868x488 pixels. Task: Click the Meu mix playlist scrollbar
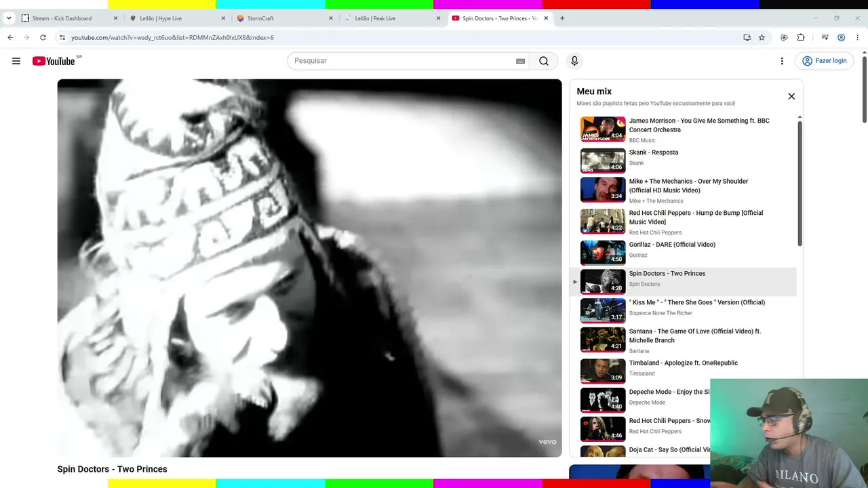click(x=800, y=183)
